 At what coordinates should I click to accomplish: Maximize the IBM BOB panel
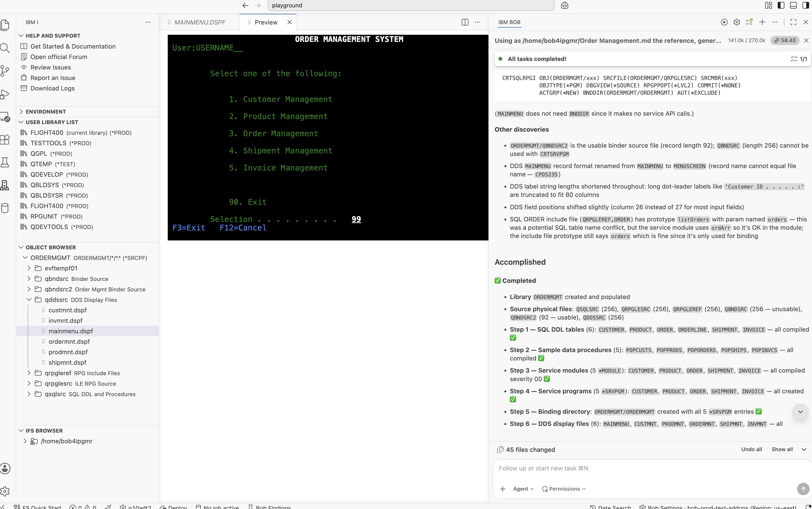pos(793,22)
